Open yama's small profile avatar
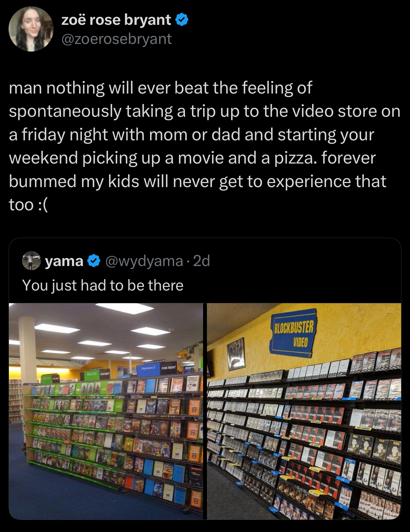The height and width of the screenshot is (532, 410). click(31, 261)
